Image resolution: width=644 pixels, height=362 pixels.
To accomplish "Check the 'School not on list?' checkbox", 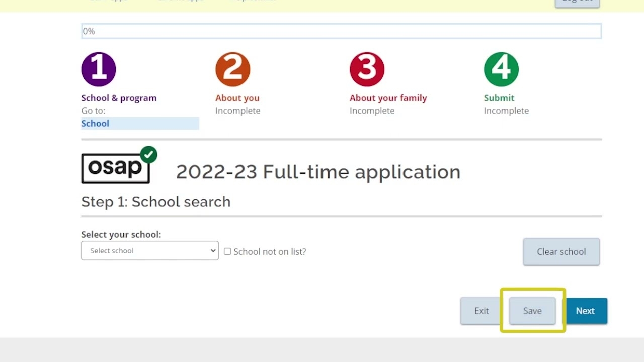I will point(227,251).
